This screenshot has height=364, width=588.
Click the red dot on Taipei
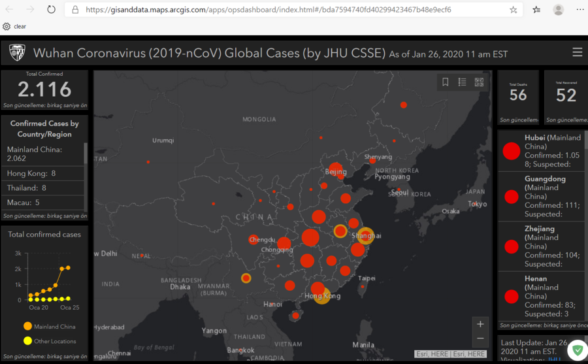point(363,287)
